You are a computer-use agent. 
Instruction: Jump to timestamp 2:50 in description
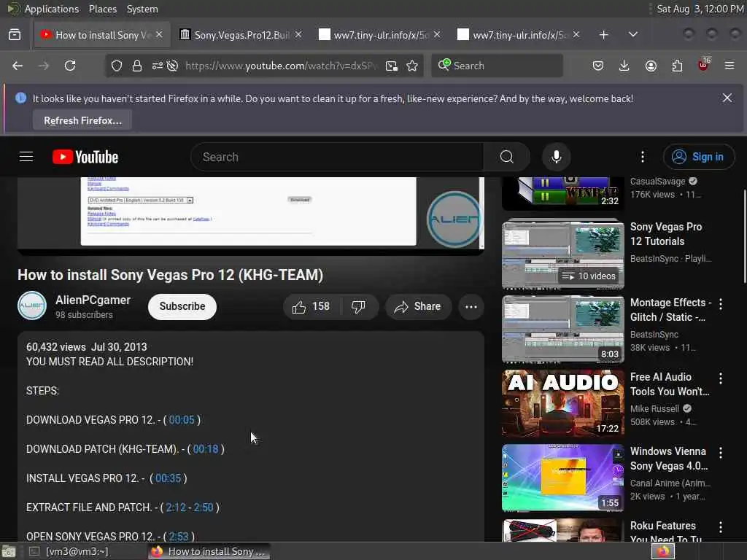pyautogui.click(x=204, y=507)
